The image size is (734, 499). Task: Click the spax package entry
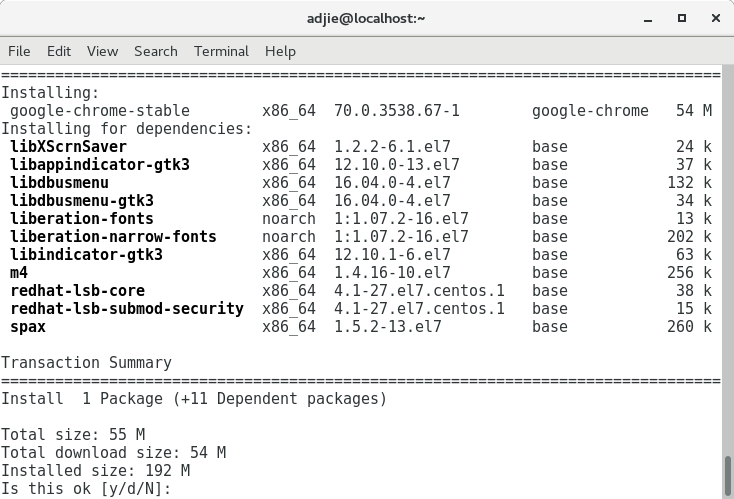tap(28, 327)
